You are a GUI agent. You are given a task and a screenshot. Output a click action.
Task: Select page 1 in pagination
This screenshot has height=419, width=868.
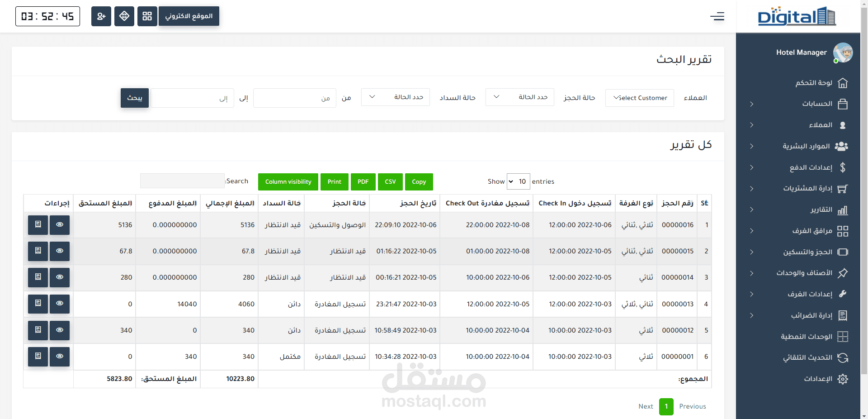coord(666,406)
